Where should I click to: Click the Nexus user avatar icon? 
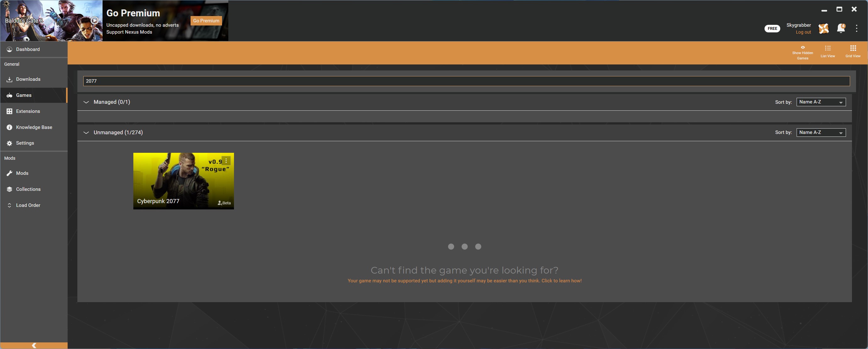[x=824, y=29]
